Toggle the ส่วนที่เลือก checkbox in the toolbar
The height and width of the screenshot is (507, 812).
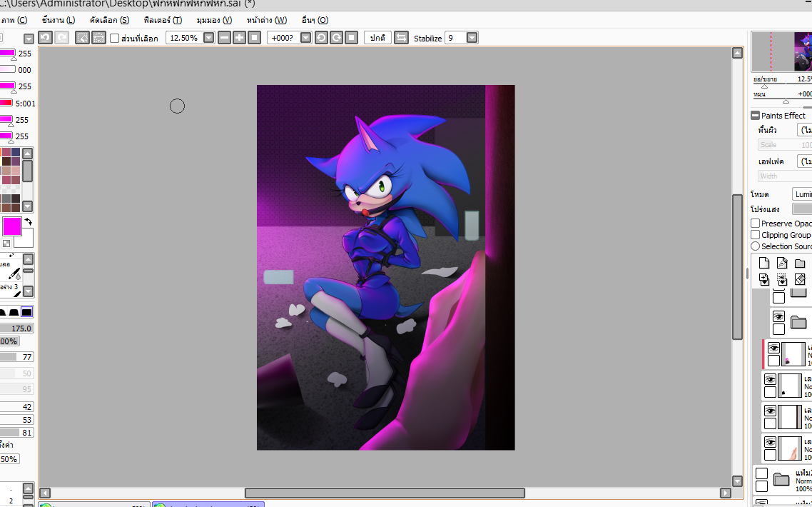(x=115, y=38)
